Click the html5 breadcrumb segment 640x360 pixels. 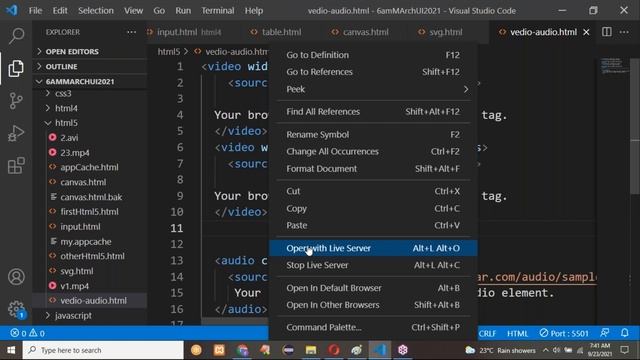tap(169, 51)
